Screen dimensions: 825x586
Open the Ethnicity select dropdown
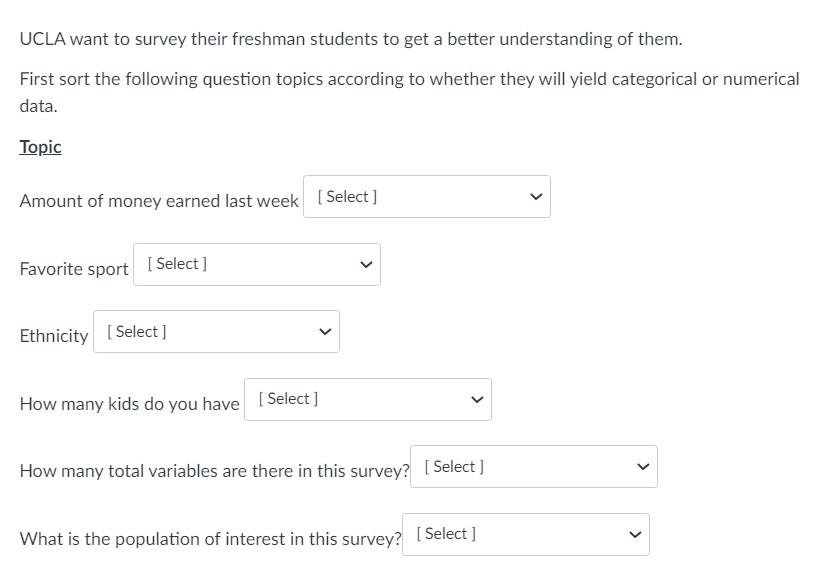point(216,332)
